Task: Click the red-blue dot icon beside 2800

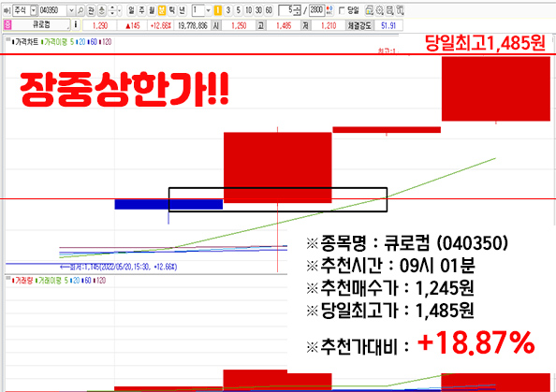Action: click(329, 10)
